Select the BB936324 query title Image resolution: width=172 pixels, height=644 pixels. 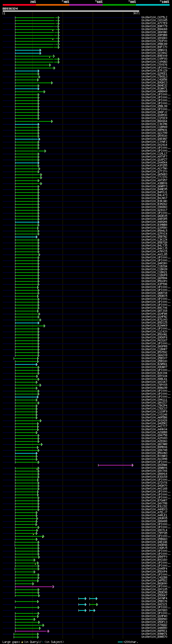click(x=10, y=9)
